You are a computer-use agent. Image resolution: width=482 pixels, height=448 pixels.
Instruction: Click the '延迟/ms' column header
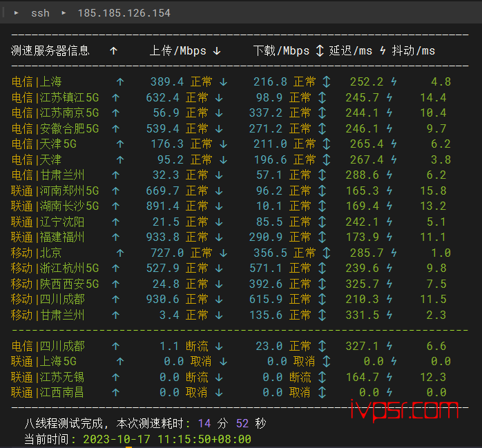(x=350, y=50)
